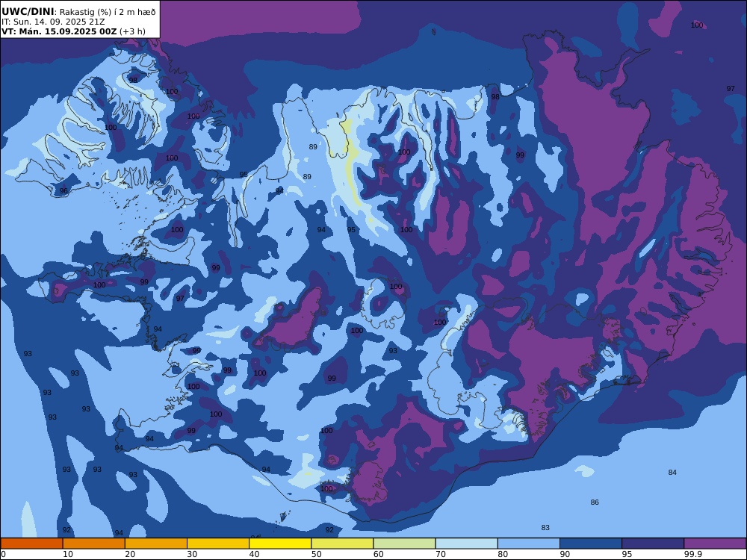Click the '99.9' legend tick label
Image resolution: width=747 pixels, height=560 pixels.
pyautogui.click(x=693, y=554)
